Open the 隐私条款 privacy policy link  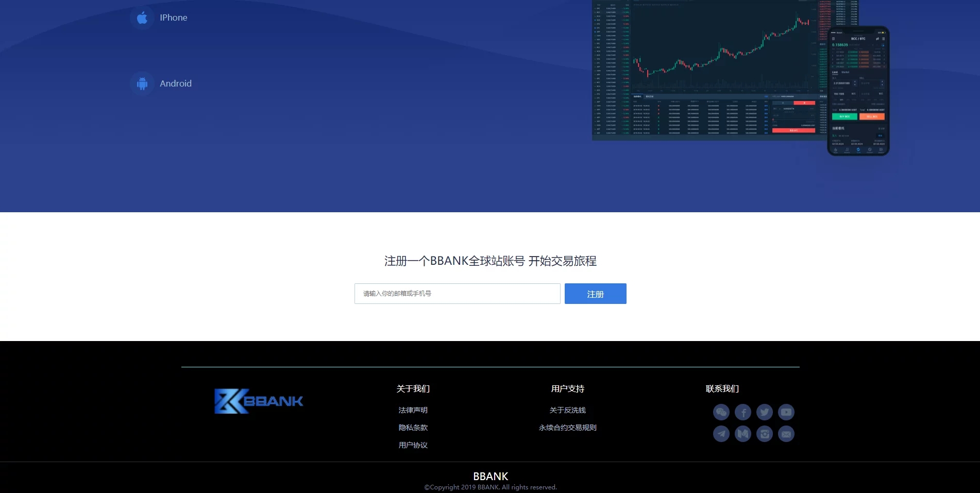413,428
